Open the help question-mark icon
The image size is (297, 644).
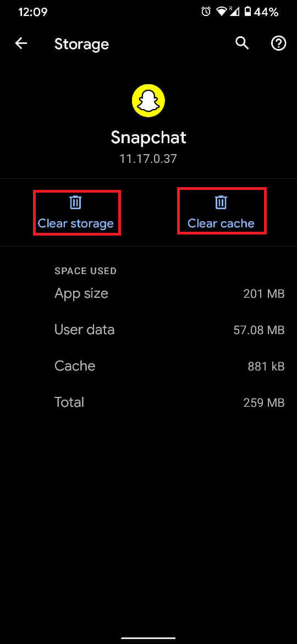click(x=278, y=43)
